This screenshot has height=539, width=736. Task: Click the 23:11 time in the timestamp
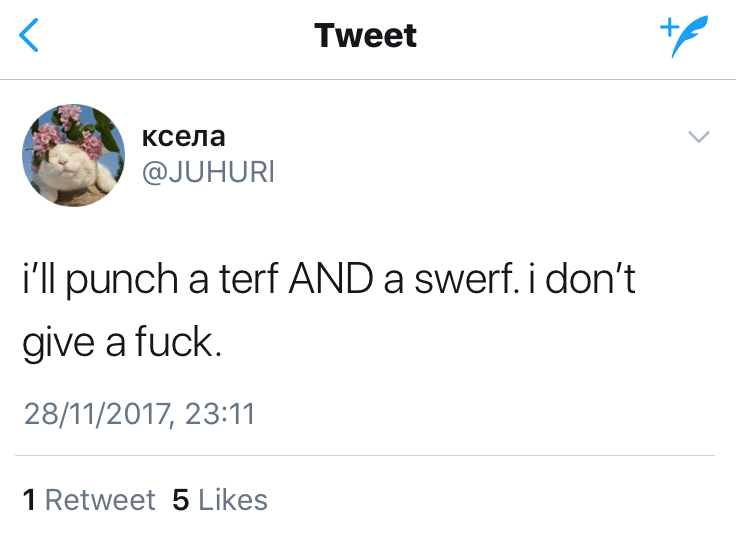point(221,413)
